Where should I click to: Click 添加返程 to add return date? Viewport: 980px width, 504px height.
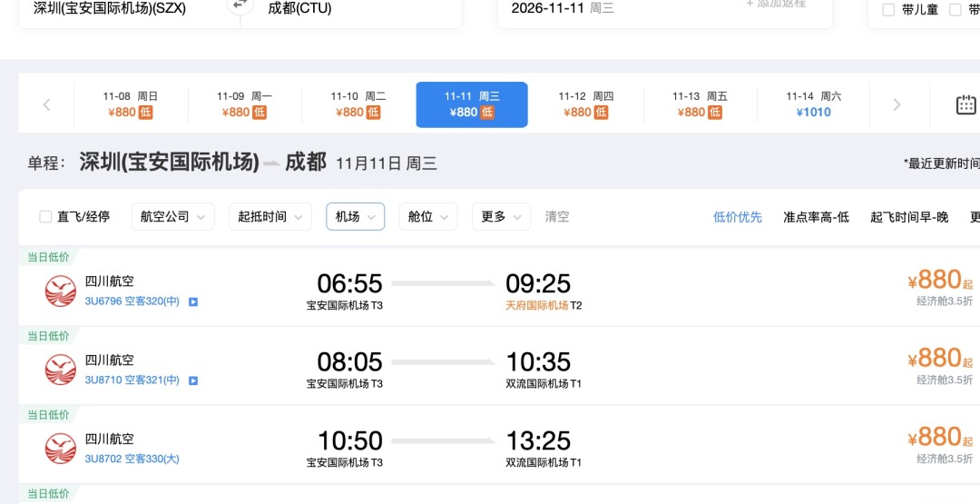click(776, 4)
